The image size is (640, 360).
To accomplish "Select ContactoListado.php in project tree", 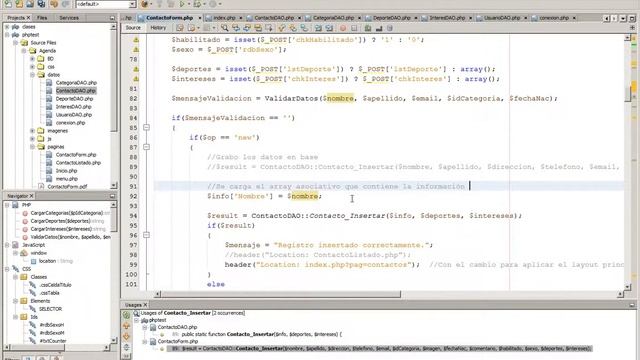I will click(x=78, y=162).
